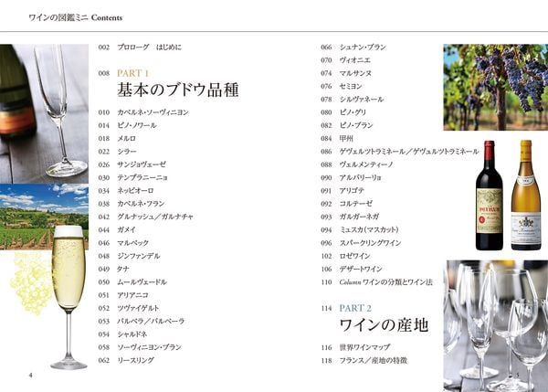The image size is (548, 392).
Task: Click the 'シラー' entry at 022
Action: (118, 152)
